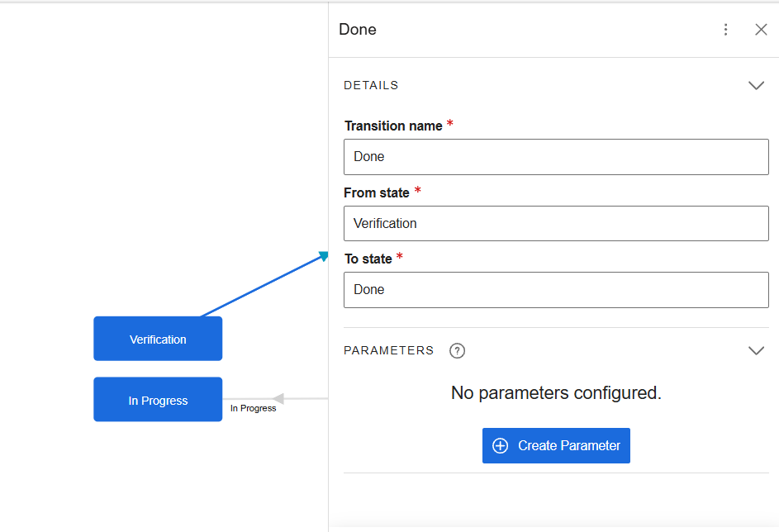
Task: Click the gray arrowhead pointing to In Progress
Action: [278, 398]
